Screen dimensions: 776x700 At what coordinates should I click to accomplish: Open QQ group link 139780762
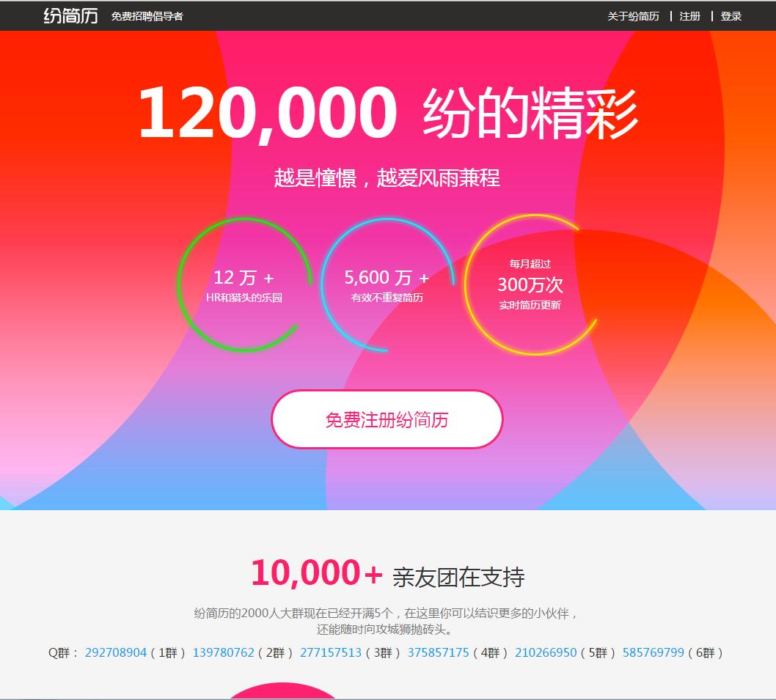pyautogui.click(x=223, y=652)
